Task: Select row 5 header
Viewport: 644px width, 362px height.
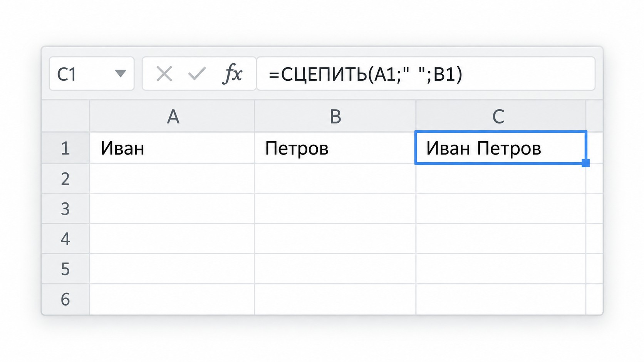Action: tap(65, 269)
